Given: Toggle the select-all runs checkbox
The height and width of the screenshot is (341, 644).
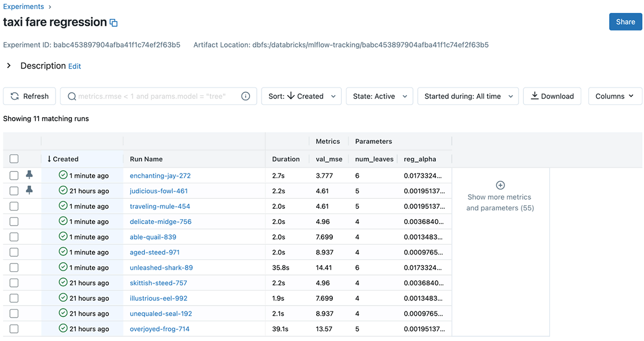Looking at the screenshot, I should coord(14,159).
